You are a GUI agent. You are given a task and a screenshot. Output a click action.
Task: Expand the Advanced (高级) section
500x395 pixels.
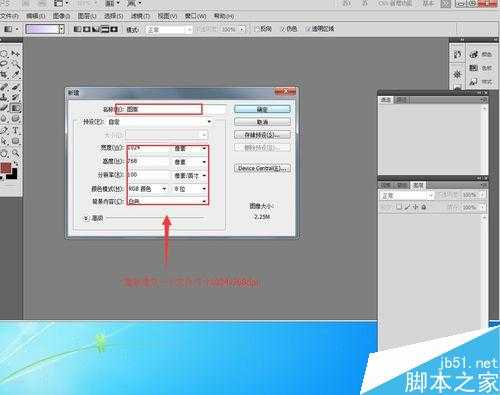[86, 218]
